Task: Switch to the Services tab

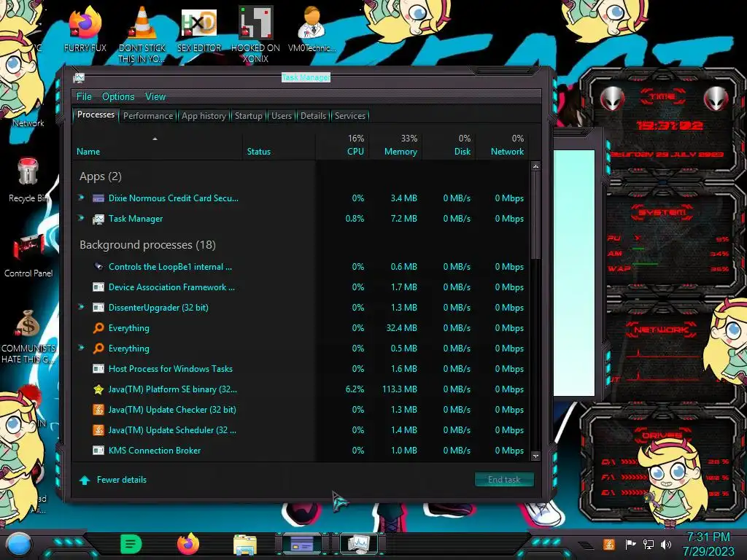Action: (x=350, y=116)
